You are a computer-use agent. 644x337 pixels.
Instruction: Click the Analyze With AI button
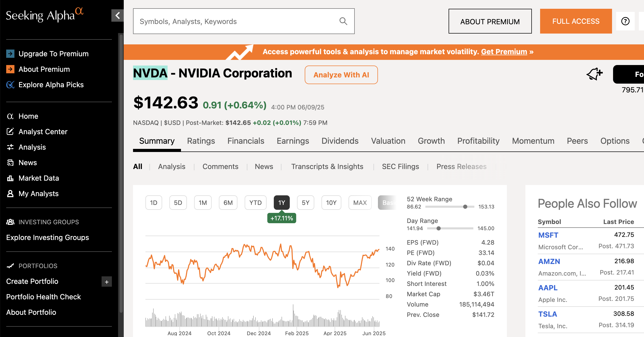pos(341,75)
